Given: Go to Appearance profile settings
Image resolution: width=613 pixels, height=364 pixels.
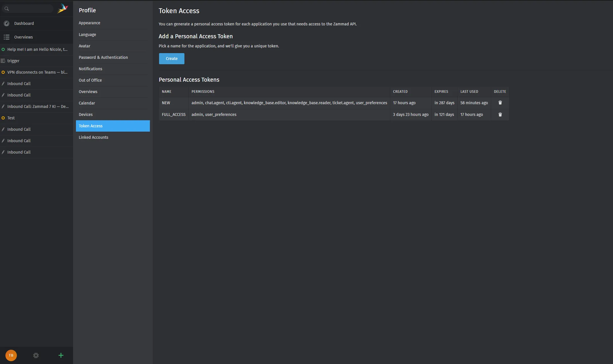Looking at the screenshot, I should [113, 23].
